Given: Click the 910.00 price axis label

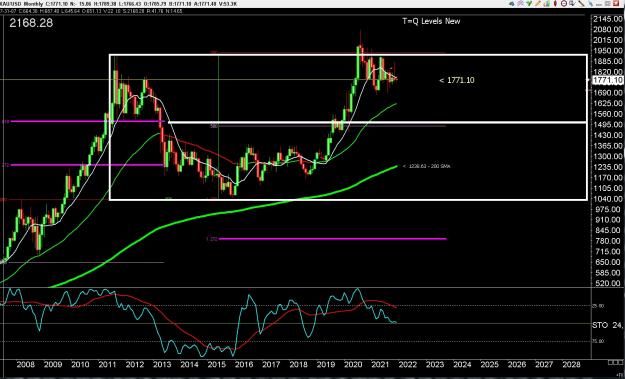Looking at the screenshot, I should click(x=608, y=220).
